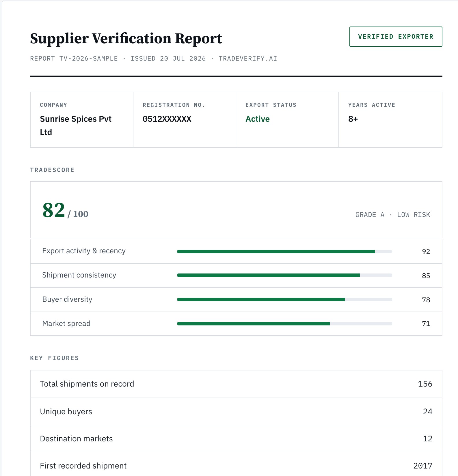This screenshot has width=458, height=476.
Task: Click the issued date 20 JUL 2026
Action: (x=183, y=59)
